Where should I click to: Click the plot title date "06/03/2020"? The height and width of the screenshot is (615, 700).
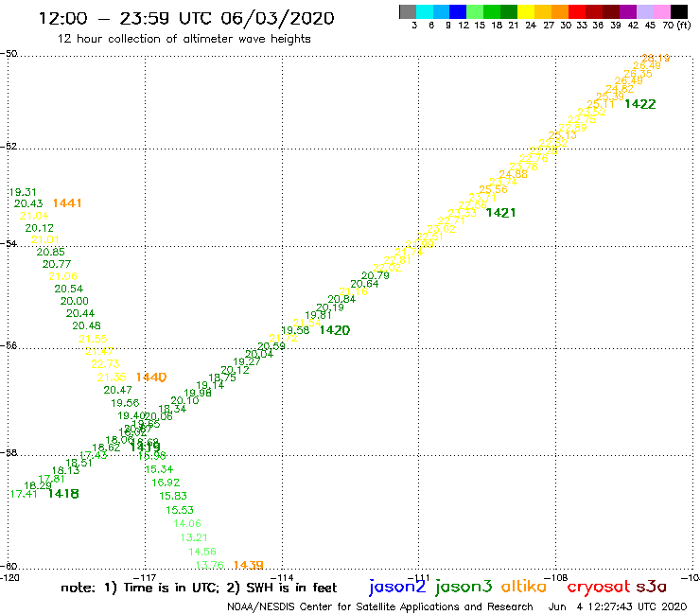point(277,18)
